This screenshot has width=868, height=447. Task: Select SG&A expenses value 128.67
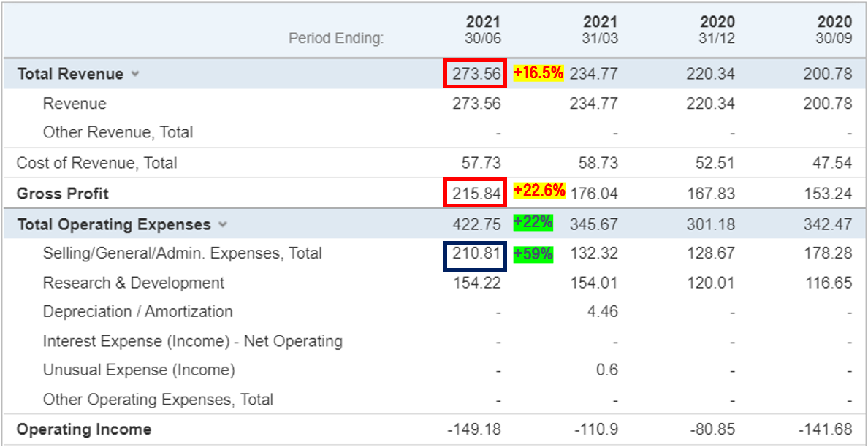coord(711,253)
